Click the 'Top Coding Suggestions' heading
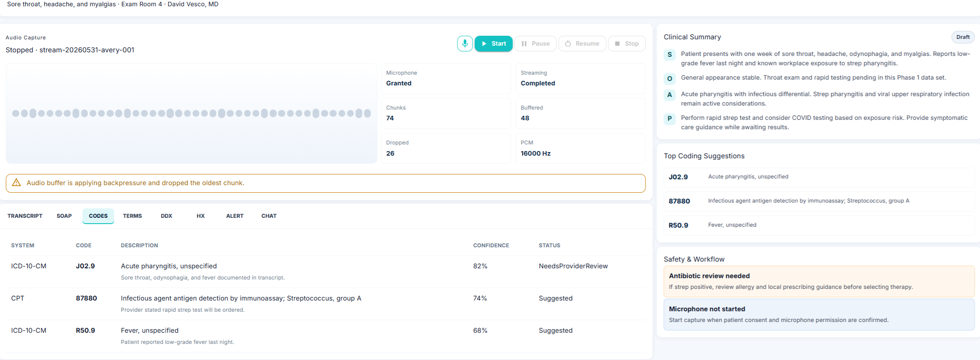The height and width of the screenshot is (360, 980). point(704,156)
